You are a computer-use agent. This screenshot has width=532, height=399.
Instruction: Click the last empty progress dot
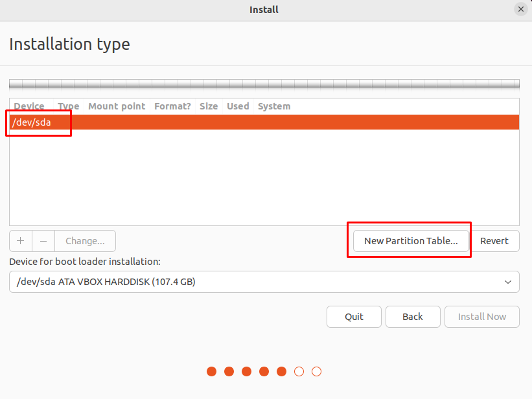316,372
